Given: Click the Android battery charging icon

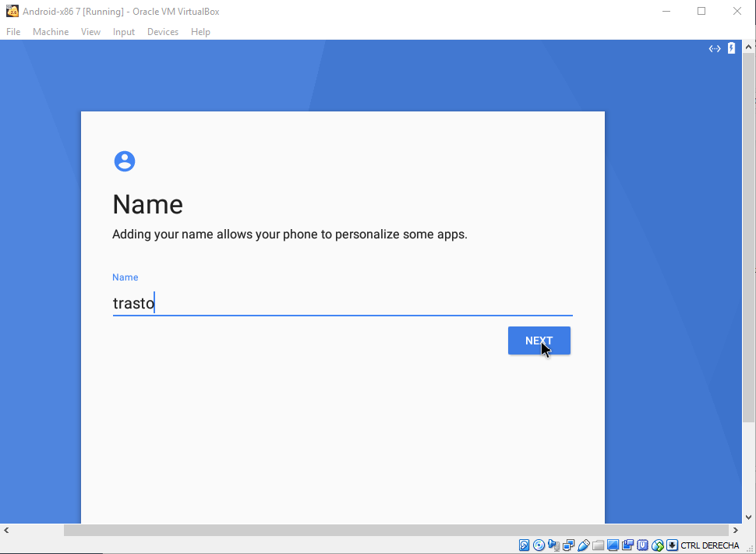Looking at the screenshot, I should (731, 48).
